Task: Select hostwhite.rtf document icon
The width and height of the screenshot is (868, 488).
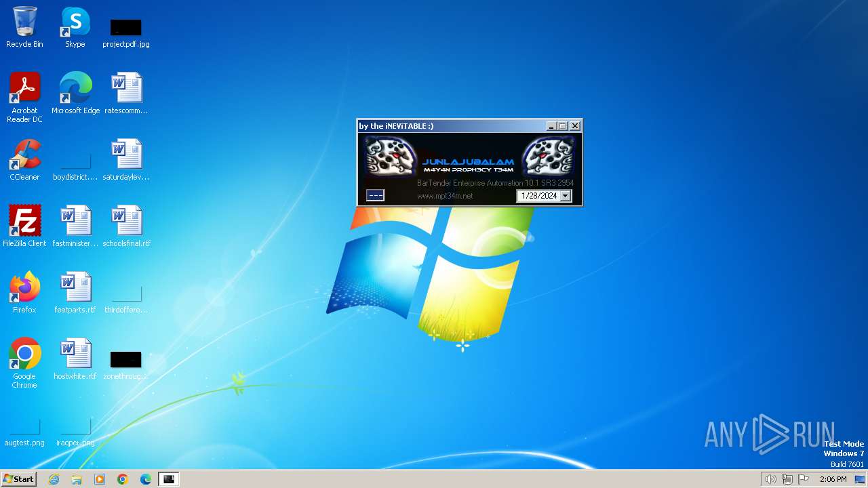Action: (75, 359)
